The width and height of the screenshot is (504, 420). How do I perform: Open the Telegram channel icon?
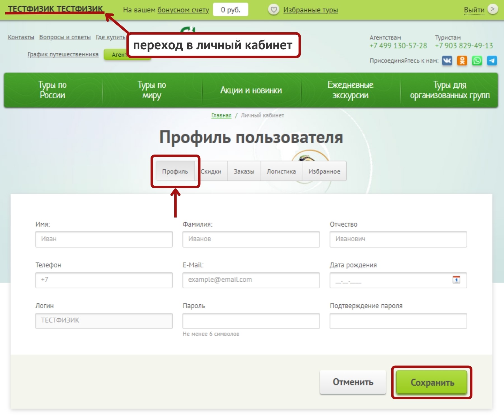click(x=492, y=61)
